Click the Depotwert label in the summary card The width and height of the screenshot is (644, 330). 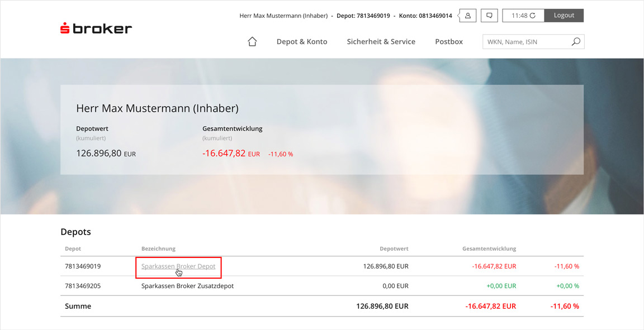(92, 128)
